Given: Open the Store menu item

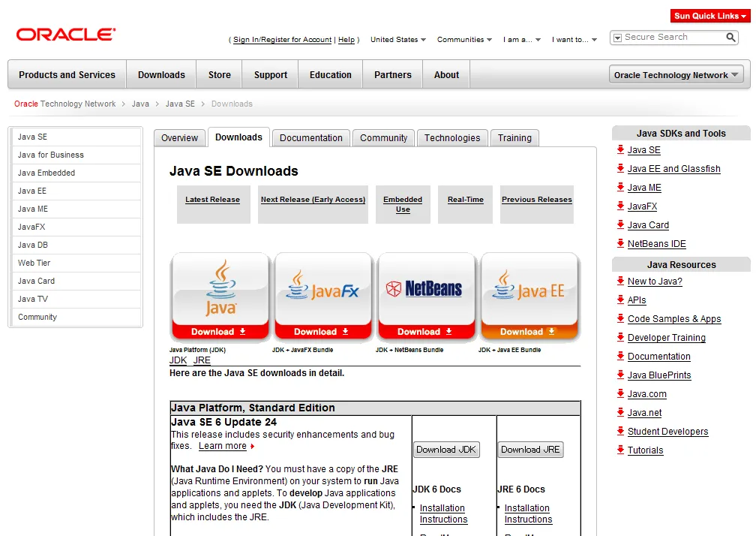Looking at the screenshot, I should click(x=219, y=75).
